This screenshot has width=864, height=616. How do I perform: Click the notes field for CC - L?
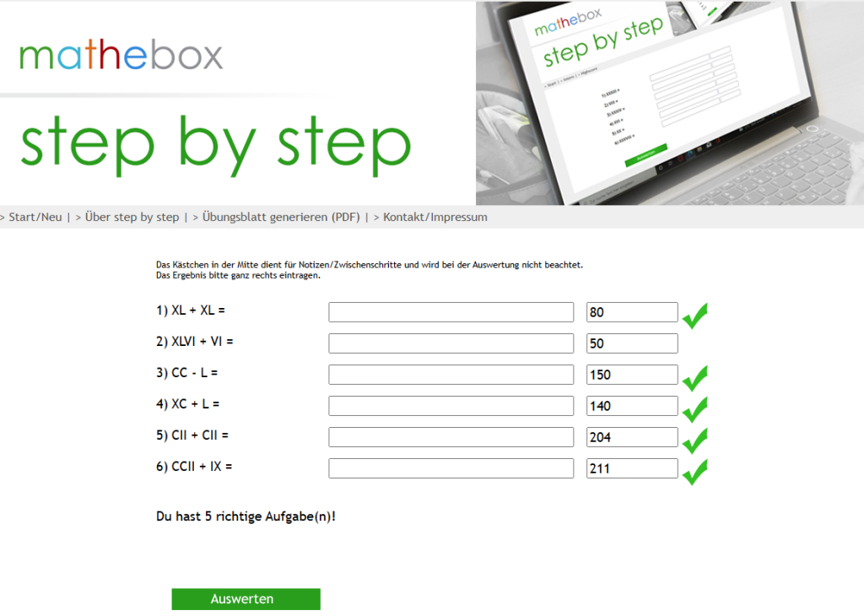tap(451, 375)
